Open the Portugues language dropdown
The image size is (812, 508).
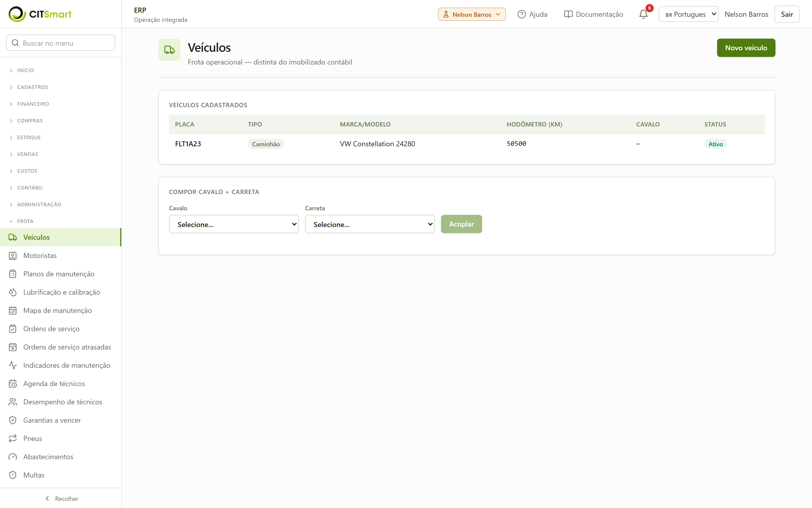[688, 14]
